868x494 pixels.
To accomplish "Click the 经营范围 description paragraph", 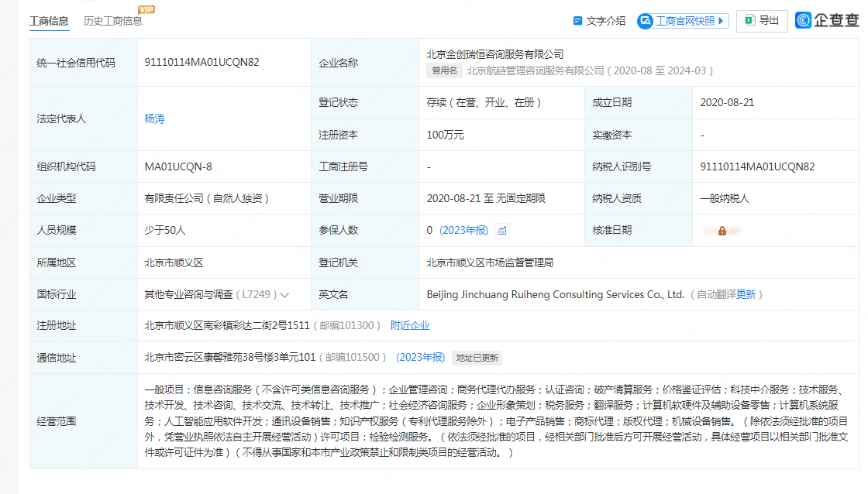I will pyautogui.click(x=497, y=421).
